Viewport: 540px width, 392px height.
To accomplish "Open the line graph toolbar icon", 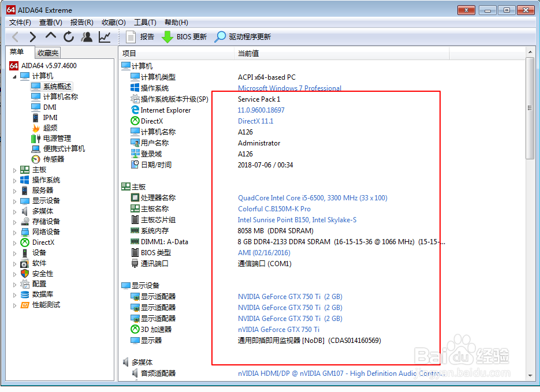I will 105,37.
